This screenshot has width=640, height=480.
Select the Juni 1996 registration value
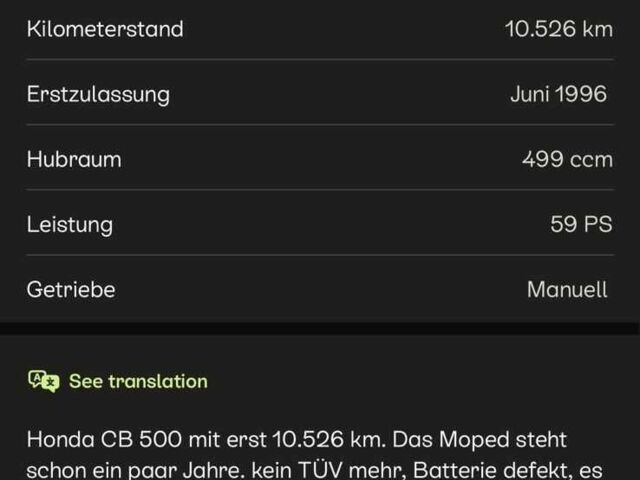(558, 94)
